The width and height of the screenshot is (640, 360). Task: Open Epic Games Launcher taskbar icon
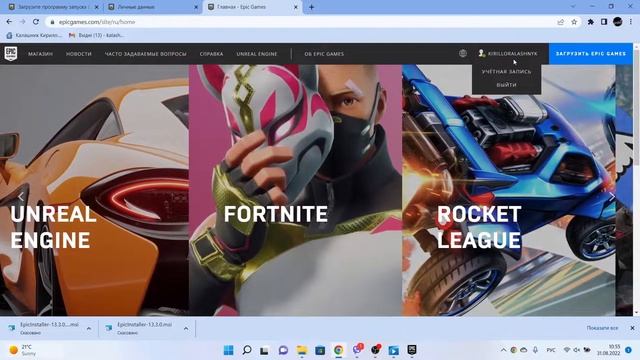412,350
